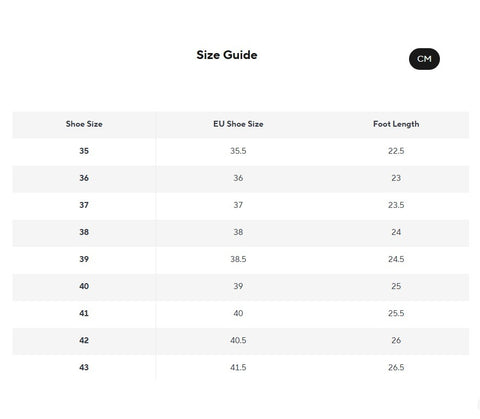480x419 pixels.
Task: Click the foot length 26.5 cell
Action: (x=396, y=367)
